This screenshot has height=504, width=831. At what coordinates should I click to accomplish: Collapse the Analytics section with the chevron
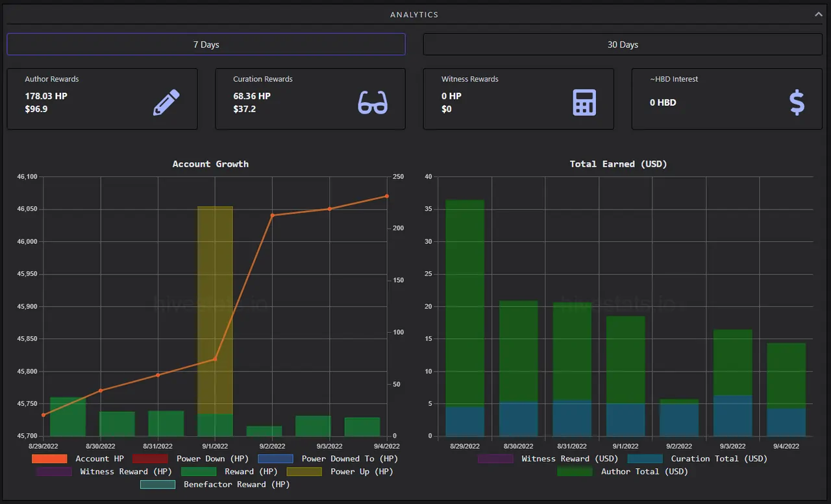point(819,14)
